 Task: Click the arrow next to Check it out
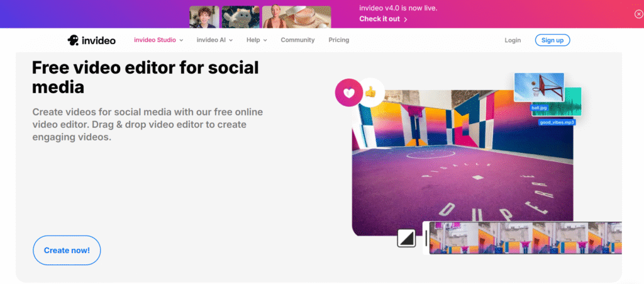coord(406,20)
